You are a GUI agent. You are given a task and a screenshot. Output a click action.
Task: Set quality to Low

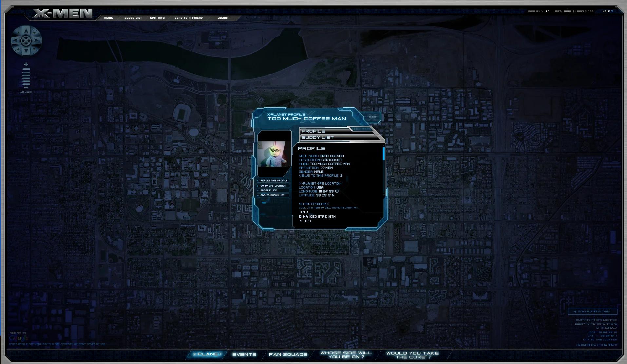[549, 11]
